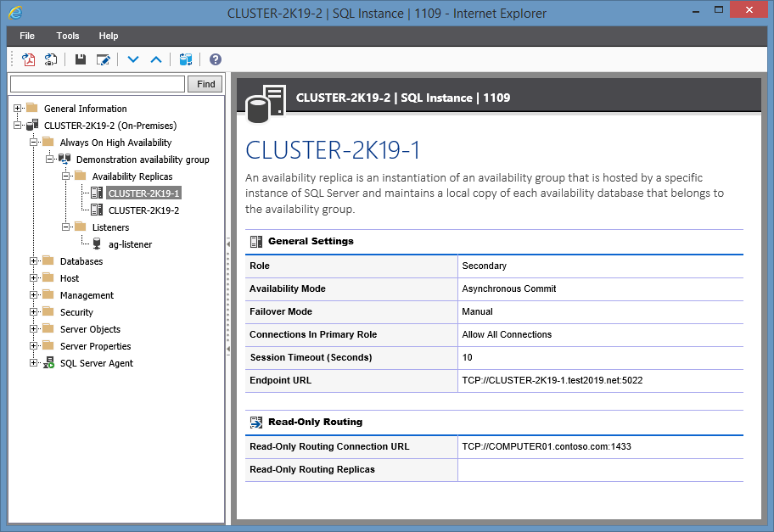Click the XML export toolbar icon

[51, 59]
